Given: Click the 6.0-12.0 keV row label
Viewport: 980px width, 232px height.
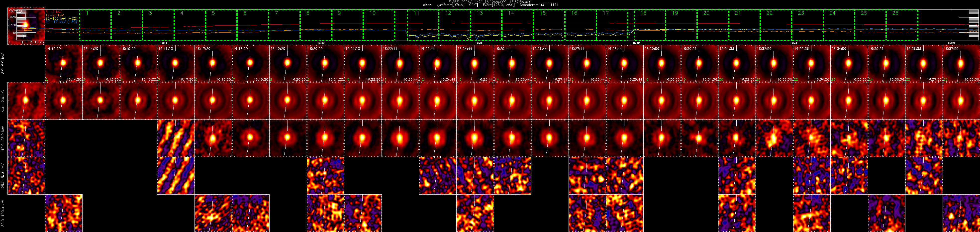Looking at the screenshot, I should coord(3,101).
